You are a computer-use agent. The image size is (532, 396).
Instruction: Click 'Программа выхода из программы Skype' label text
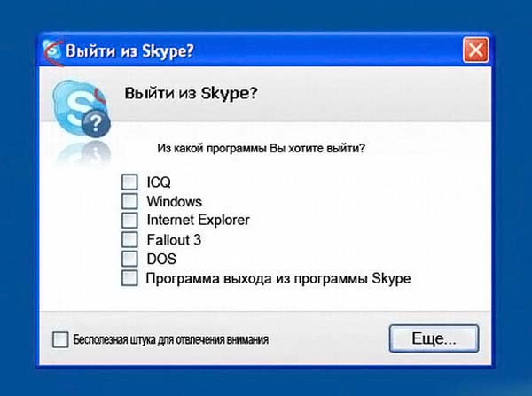[x=278, y=279]
